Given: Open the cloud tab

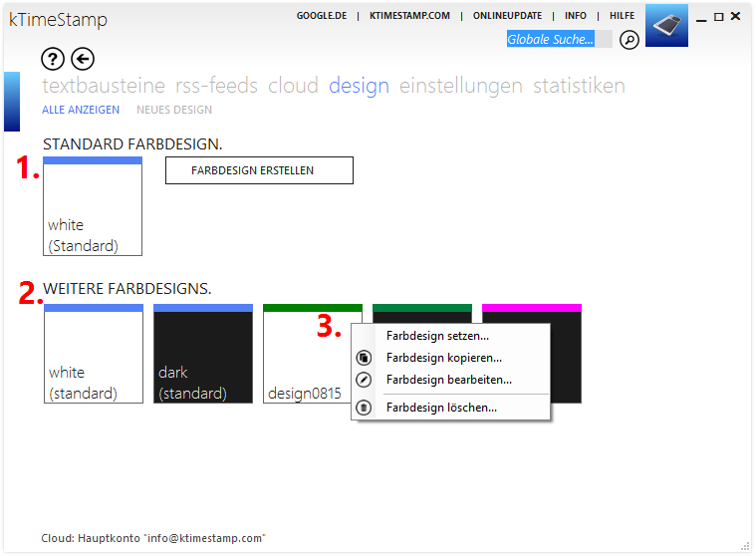Looking at the screenshot, I should coord(293,86).
